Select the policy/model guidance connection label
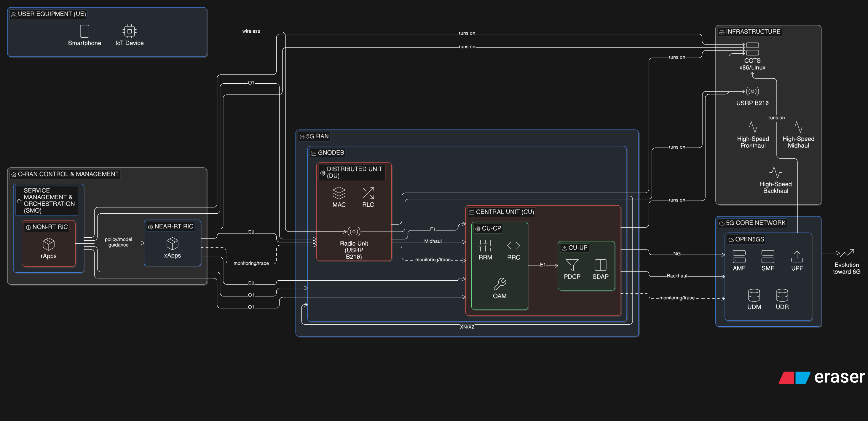868x421 pixels. [x=118, y=242]
